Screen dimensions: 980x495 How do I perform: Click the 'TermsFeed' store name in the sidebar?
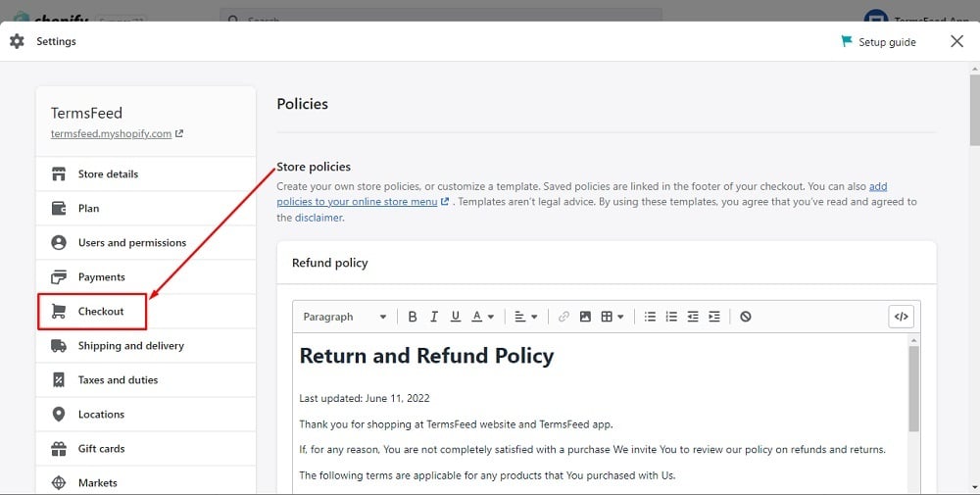point(86,113)
